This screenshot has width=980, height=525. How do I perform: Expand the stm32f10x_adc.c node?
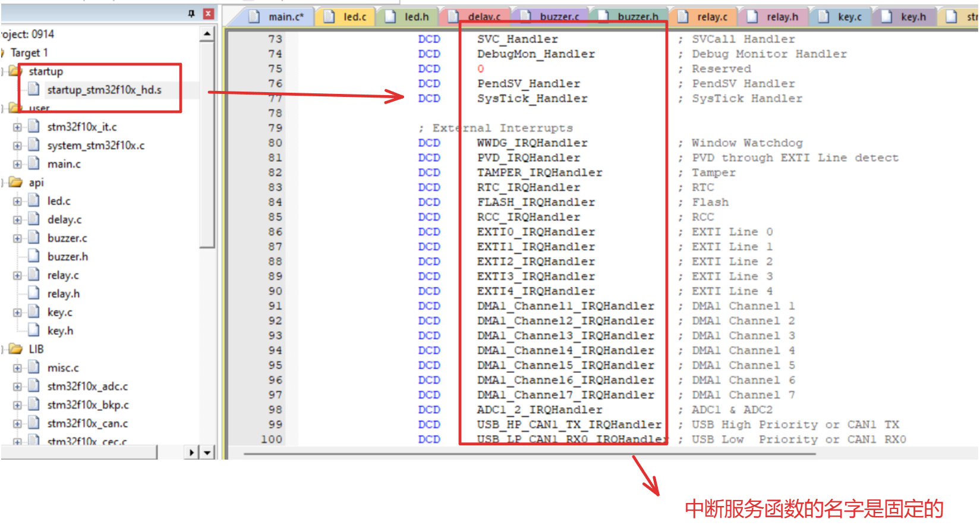pos(17,386)
